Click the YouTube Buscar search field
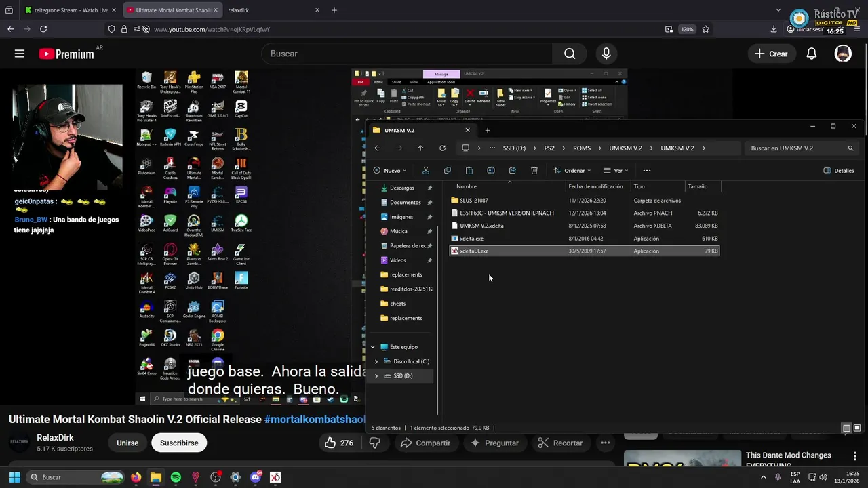This screenshot has height=488, width=868. tap(407, 54)
